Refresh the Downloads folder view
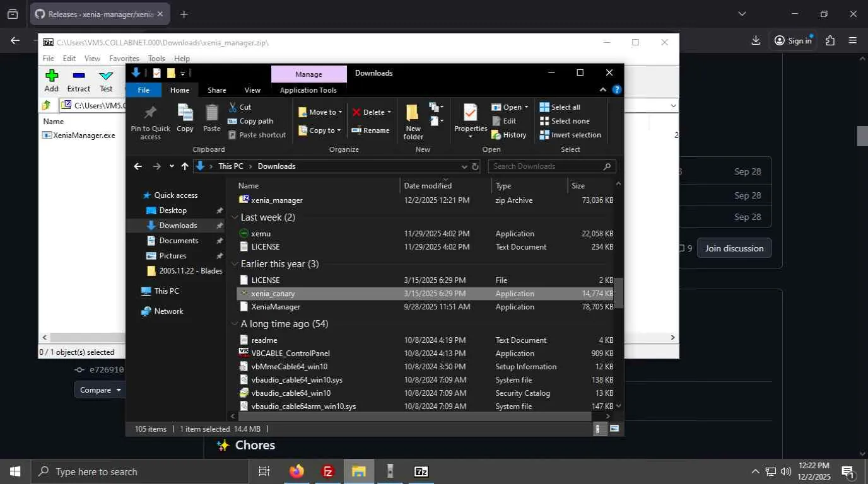The image size is (868, 484). pyautogui.click(x=475, y=166)
